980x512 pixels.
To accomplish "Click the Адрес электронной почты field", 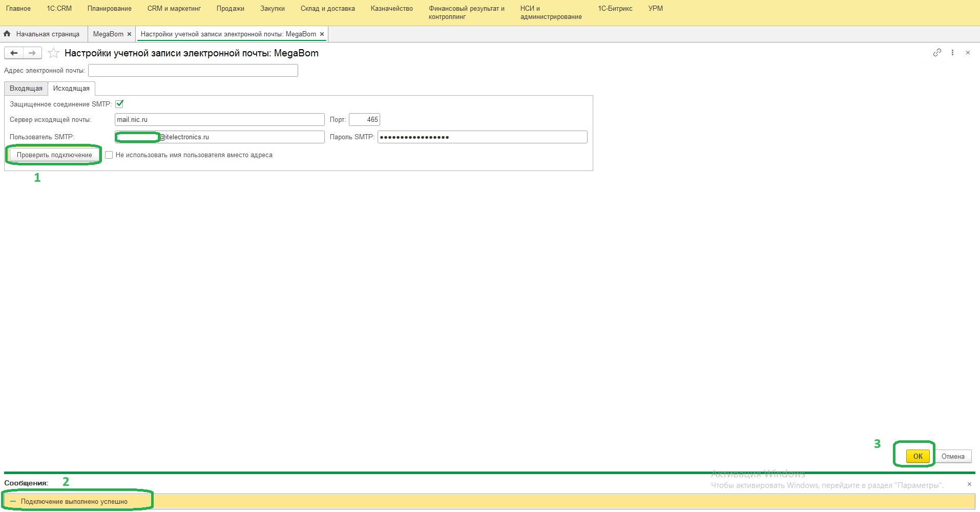I will click(x=193, y=71).
